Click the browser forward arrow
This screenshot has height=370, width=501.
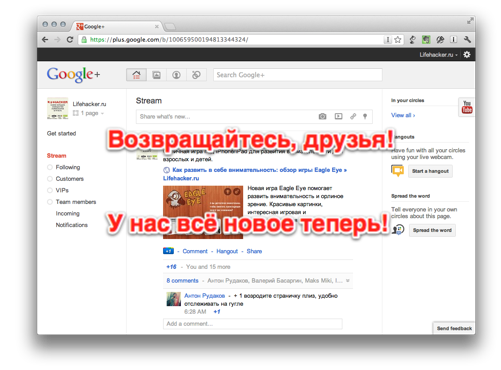pyautogui.click(x=57, y=40)
